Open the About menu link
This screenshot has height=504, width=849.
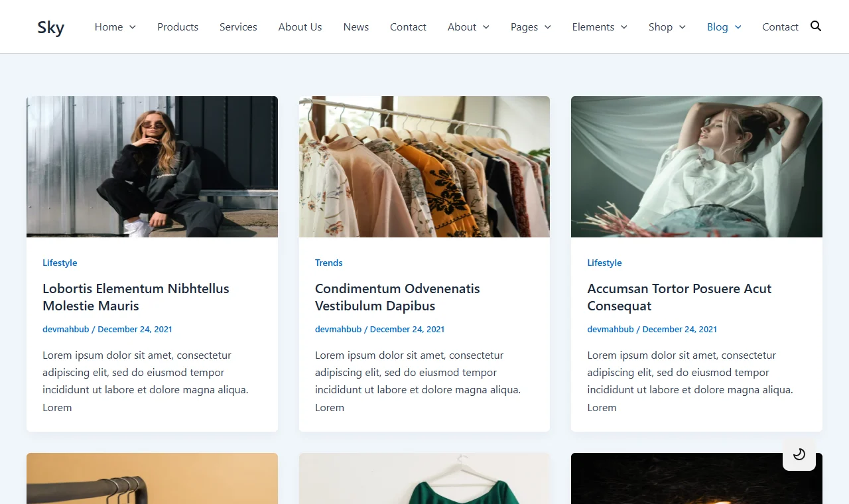pos(462,27)
